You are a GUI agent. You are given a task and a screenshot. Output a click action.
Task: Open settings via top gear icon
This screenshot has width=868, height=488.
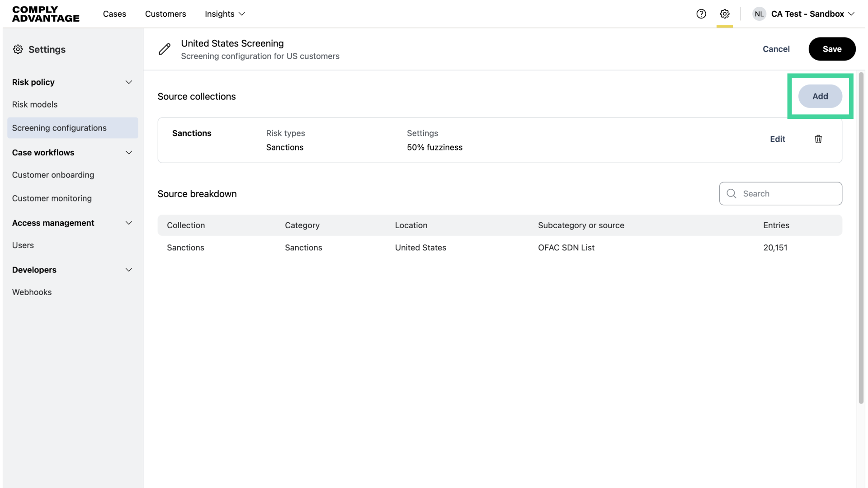pos(725,14)
